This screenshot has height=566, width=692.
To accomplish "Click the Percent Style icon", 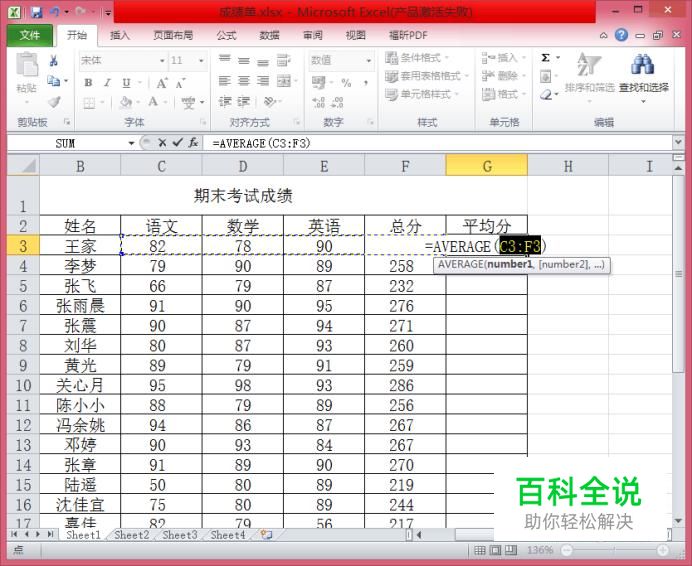I will point(346,83).
